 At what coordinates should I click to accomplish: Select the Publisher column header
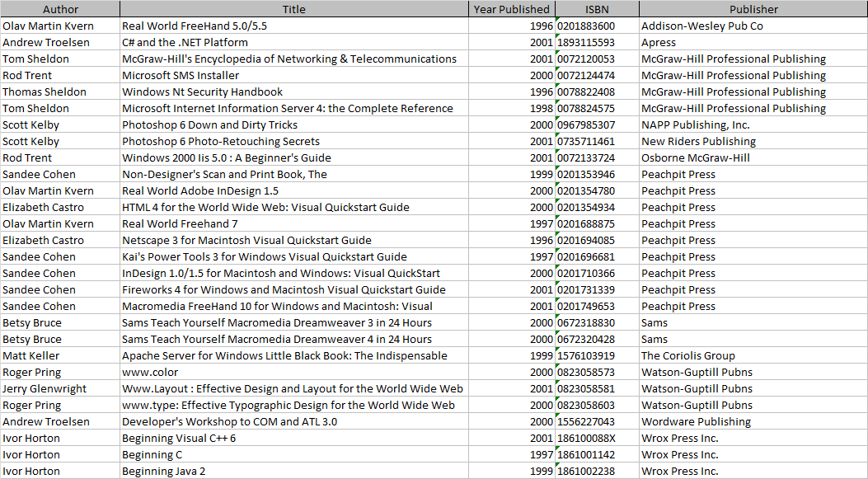tap(753, 9)
